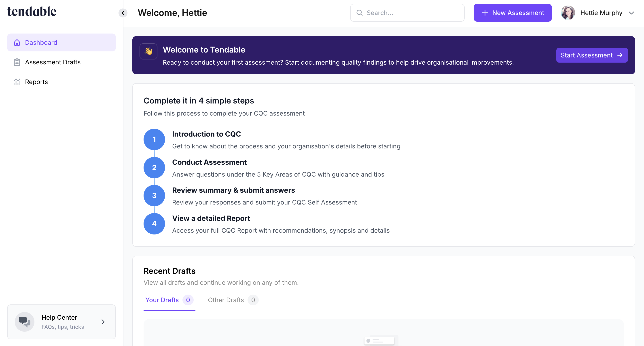644x346 pixels.
Task: Click the Reports chart icon
Action: (17, 82)
